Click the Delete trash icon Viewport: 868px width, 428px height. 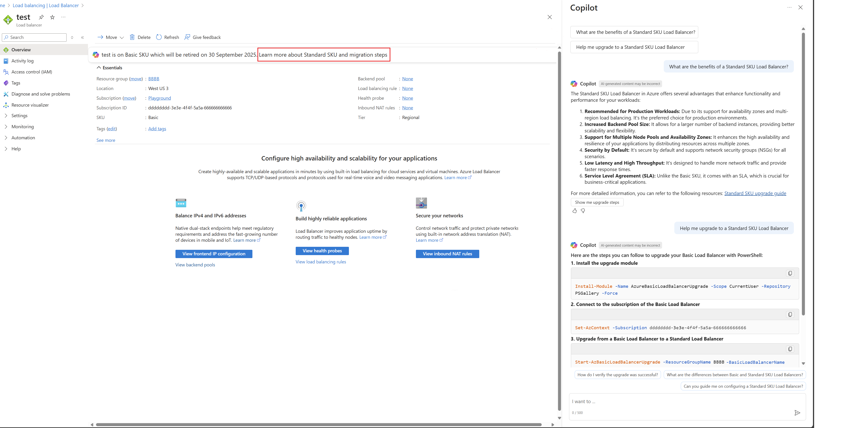(132, 37)
